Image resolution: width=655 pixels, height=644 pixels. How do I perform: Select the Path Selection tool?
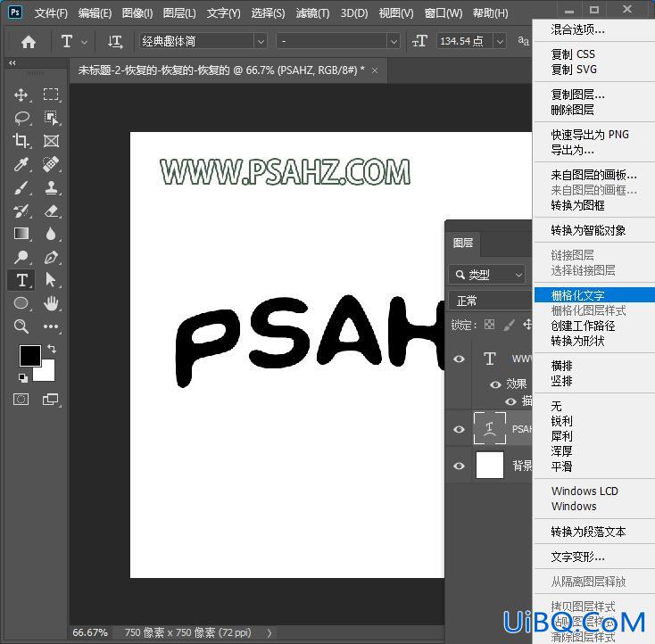coord(51,280)
